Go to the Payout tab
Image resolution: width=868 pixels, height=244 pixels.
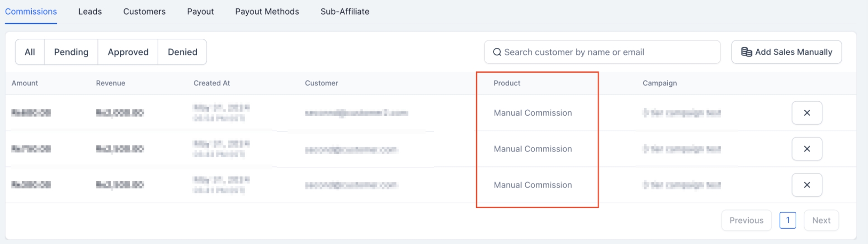(x=200, y=12)
